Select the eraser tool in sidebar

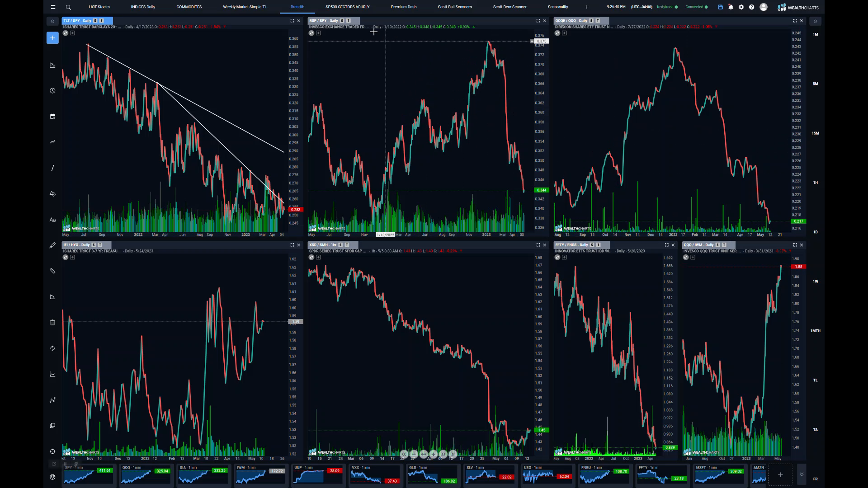52,297
